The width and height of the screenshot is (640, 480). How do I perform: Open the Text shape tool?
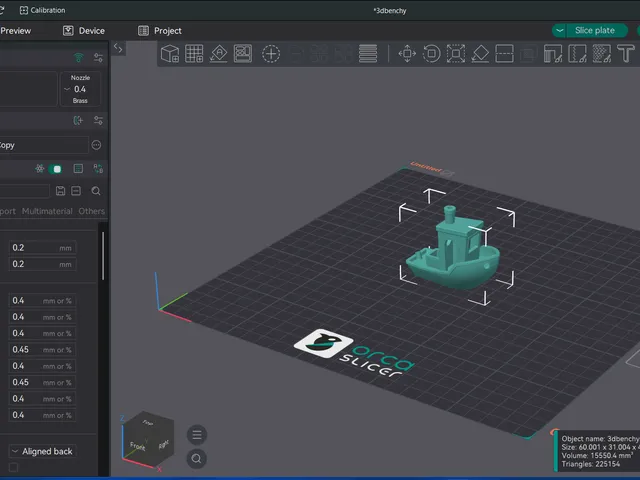(625, 53)
